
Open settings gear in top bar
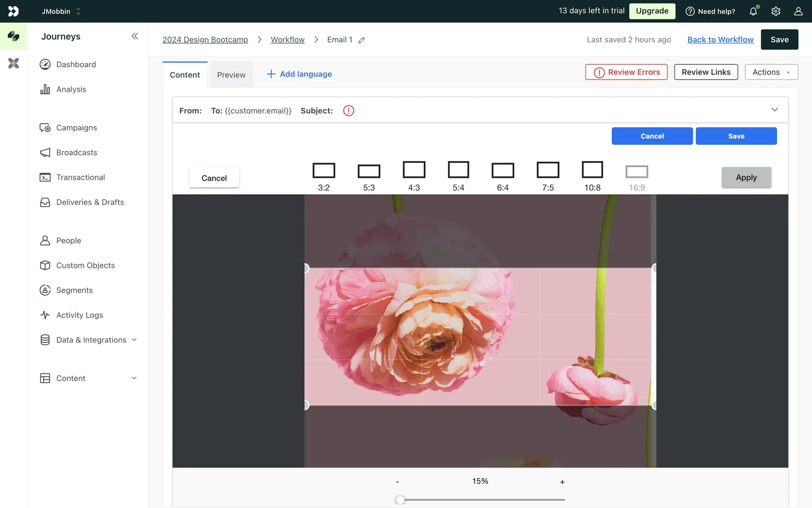[x=776, y=11]
